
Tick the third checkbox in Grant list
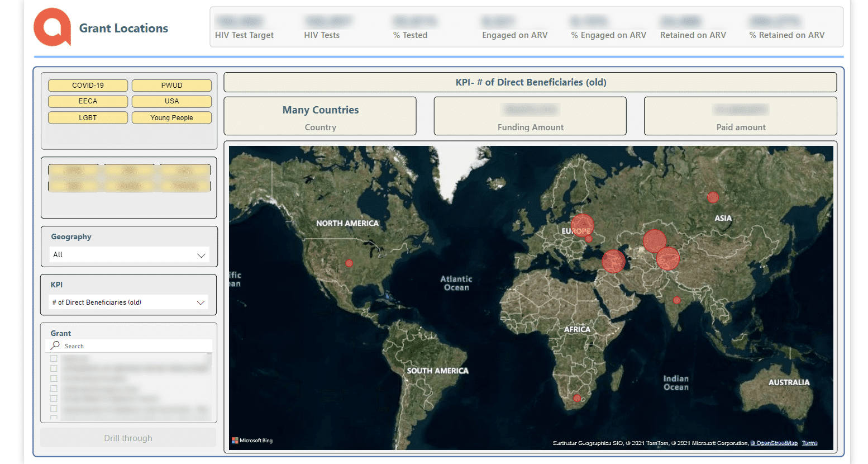click(x=54, y=378)
